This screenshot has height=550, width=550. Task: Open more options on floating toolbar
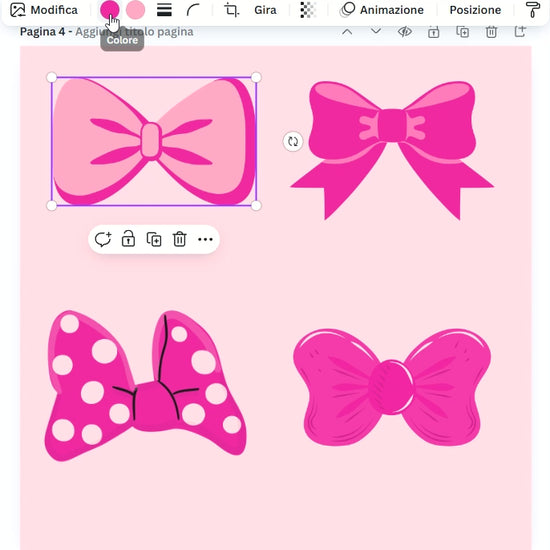coord(205,240)
